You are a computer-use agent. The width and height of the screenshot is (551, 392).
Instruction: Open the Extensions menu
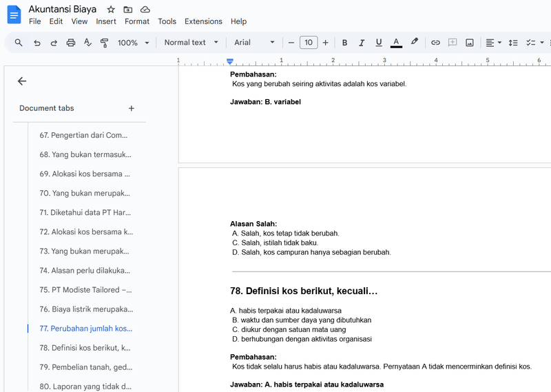(203, 21)
